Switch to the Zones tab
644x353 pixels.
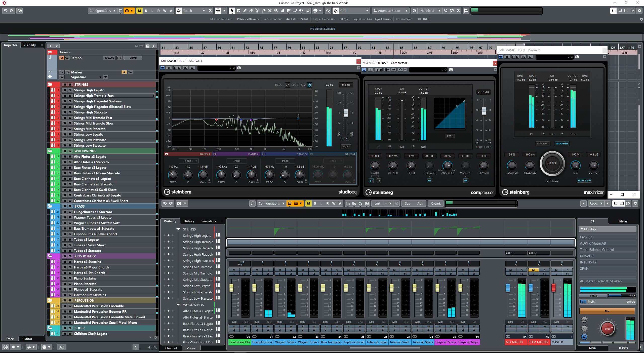pyautogui.click(x=191, y=348)
